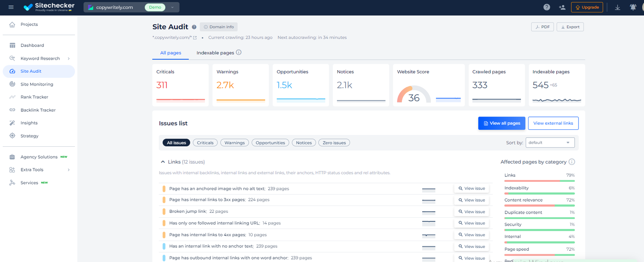The image size is (644, 262).
Task: Switch to the Indexable pages tab
Action: click(x=215, y=53)
